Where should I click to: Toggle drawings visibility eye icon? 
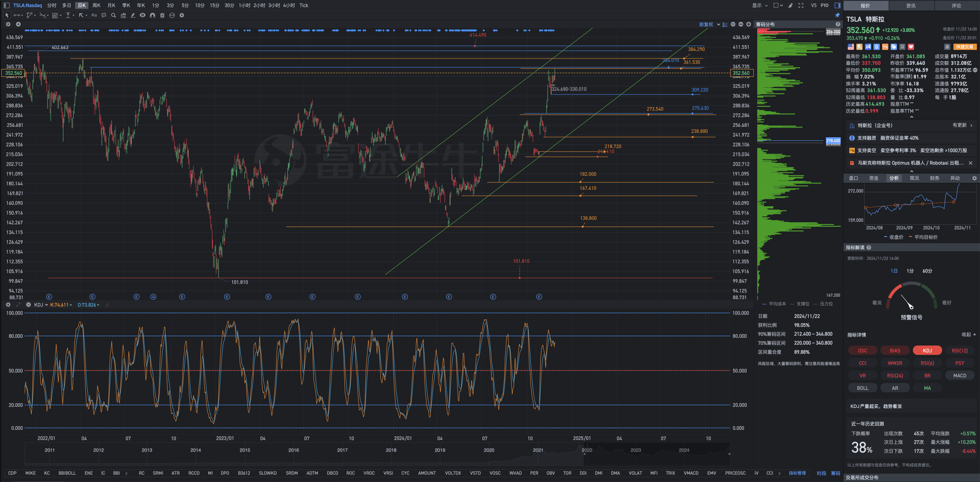pos(143,15)
